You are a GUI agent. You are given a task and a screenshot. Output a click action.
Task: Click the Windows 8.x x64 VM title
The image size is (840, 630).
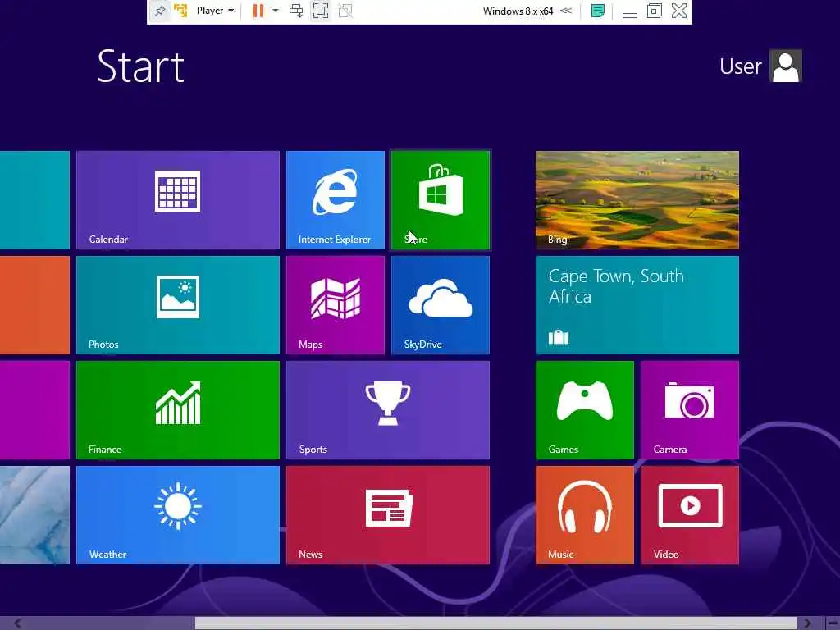[518, 11]
